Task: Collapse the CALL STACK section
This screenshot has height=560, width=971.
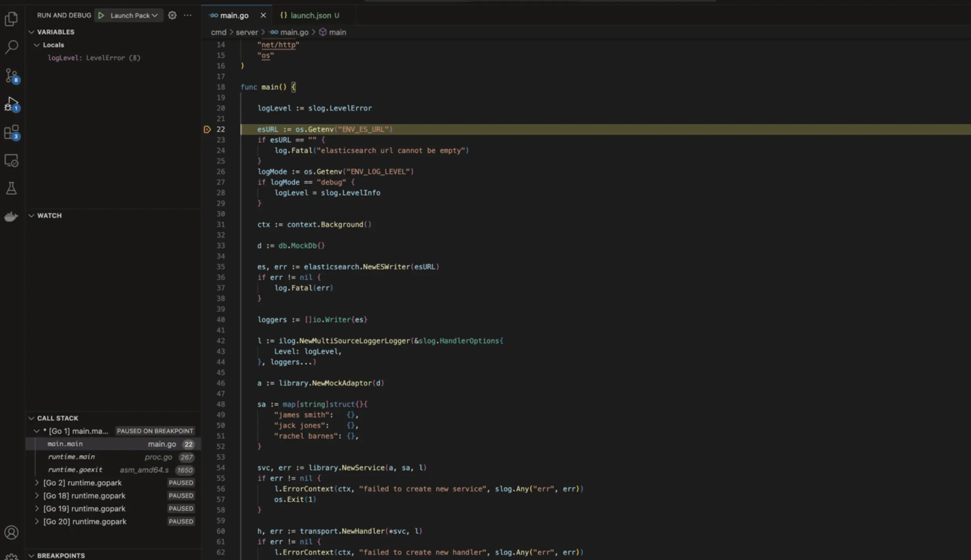Action: click(x=31, y=418)
